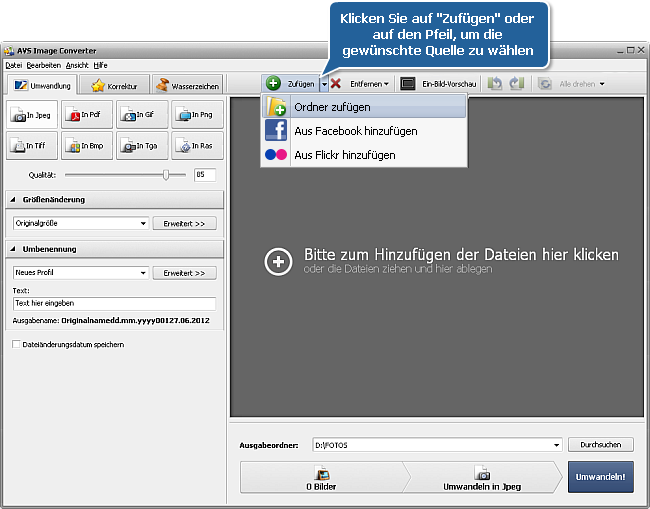
Task: Enable Dateiänderungsdatum speichern checkbox
Action: 16,344
